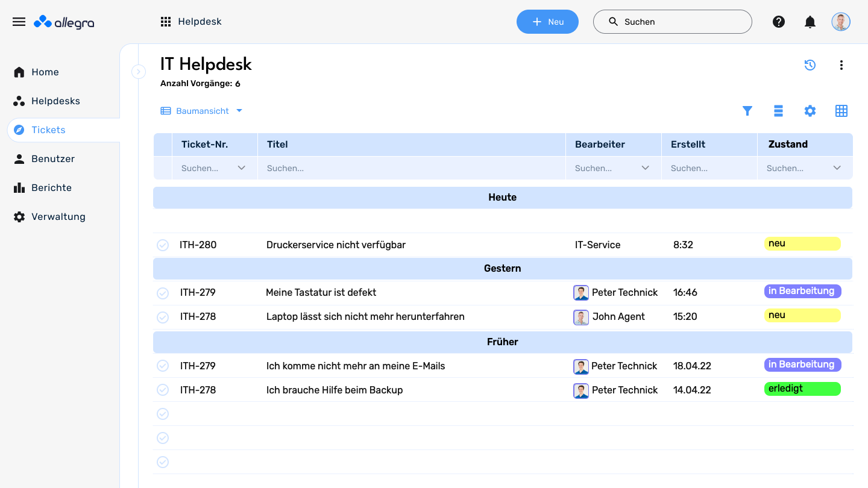This screenshot has width=868, height=488.
Task: Toggle check circle for 'Meine Tastatur ist defekt'
Action: tap(163, 293)
